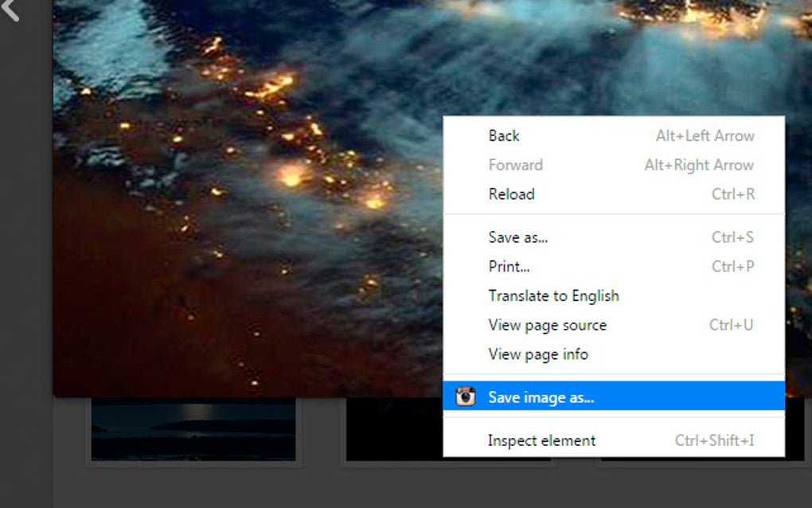The height and width of the screenshot is (508, 812).
Task: Choose "Inspect element" to open developer tools
Action: 541,440
